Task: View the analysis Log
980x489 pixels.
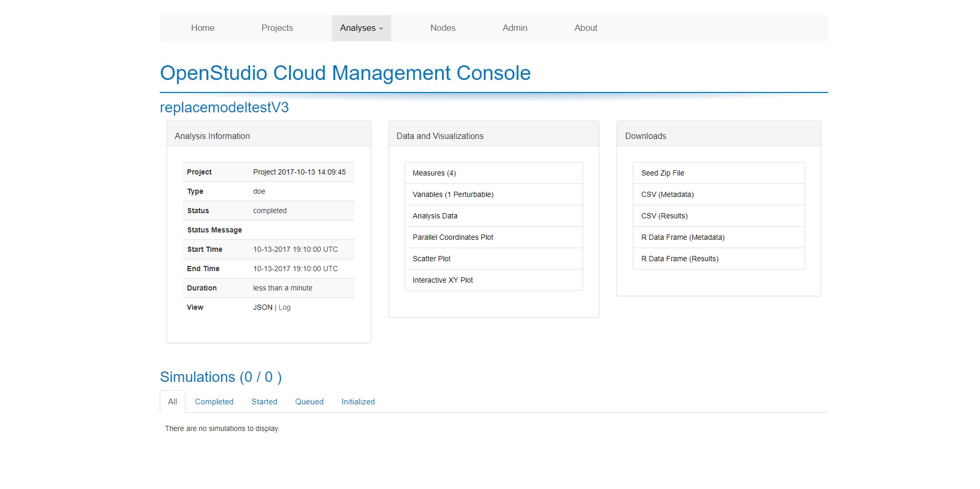Action: 285,307
